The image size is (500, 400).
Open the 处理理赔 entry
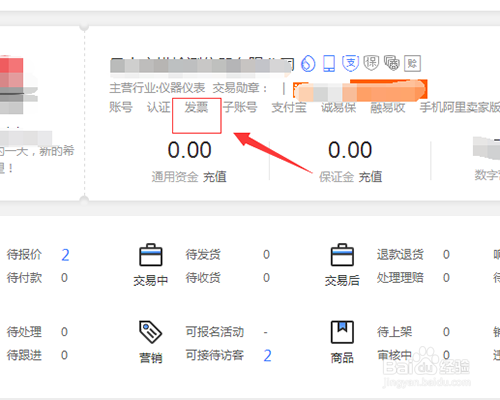pyautogui.click(x=400, y=278)
